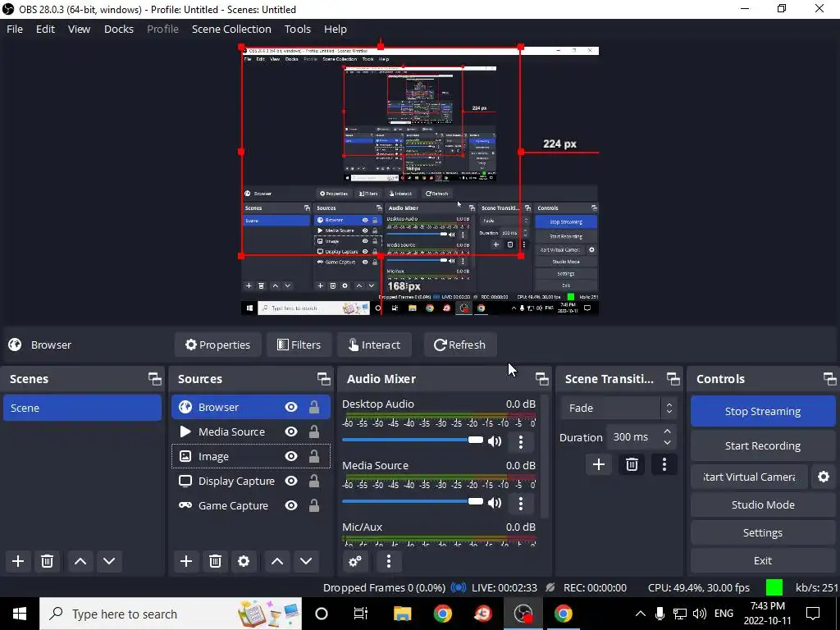Click Interact button in source toolbar

[x=374, y=345]
